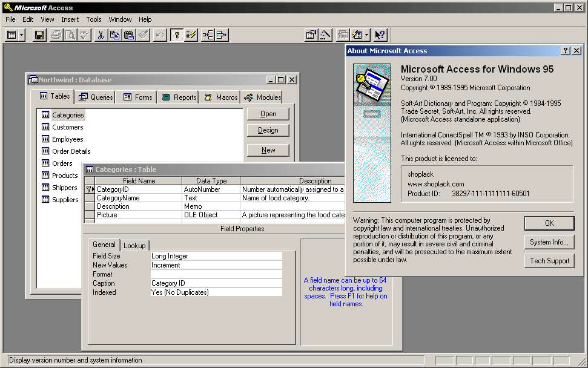Open the File menu
Viewport: 588px width, 368px height.
click(x=10, y=19)
